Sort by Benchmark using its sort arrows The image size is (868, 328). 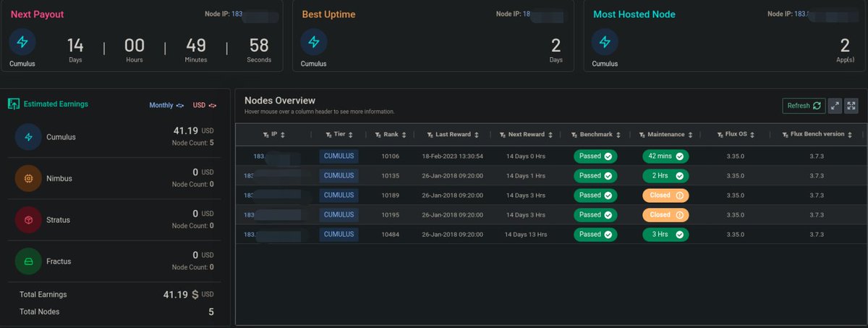pos(619,135)
